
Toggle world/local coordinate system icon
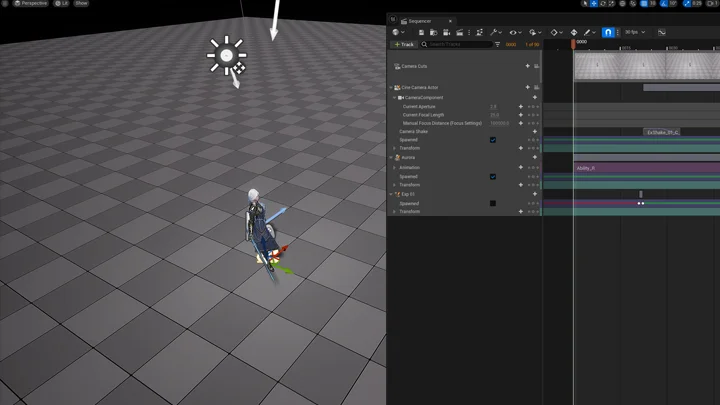point(623,3)
